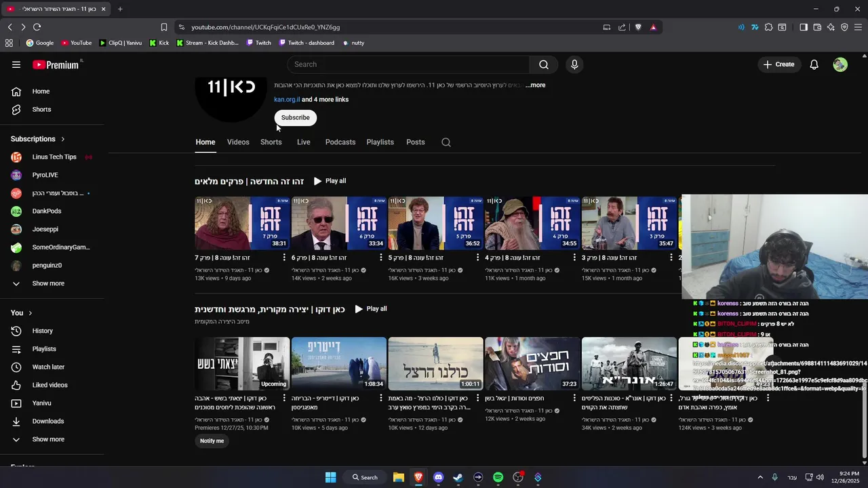Viewport: 868px width, 488px height.
Task: Open ClipQ | Yanivu bookmark
Action: pos(121,43)
